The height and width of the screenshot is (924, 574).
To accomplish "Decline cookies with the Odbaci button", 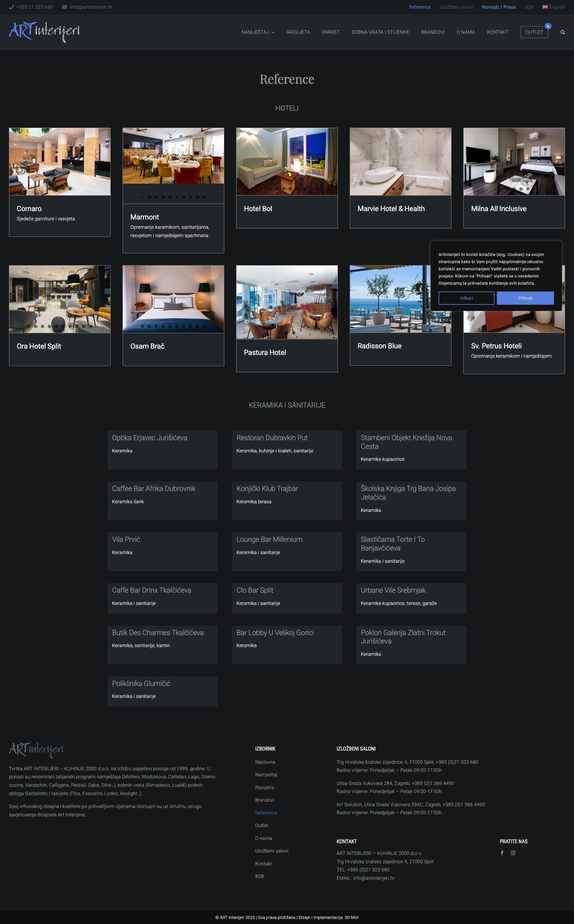I will (466, 298).
